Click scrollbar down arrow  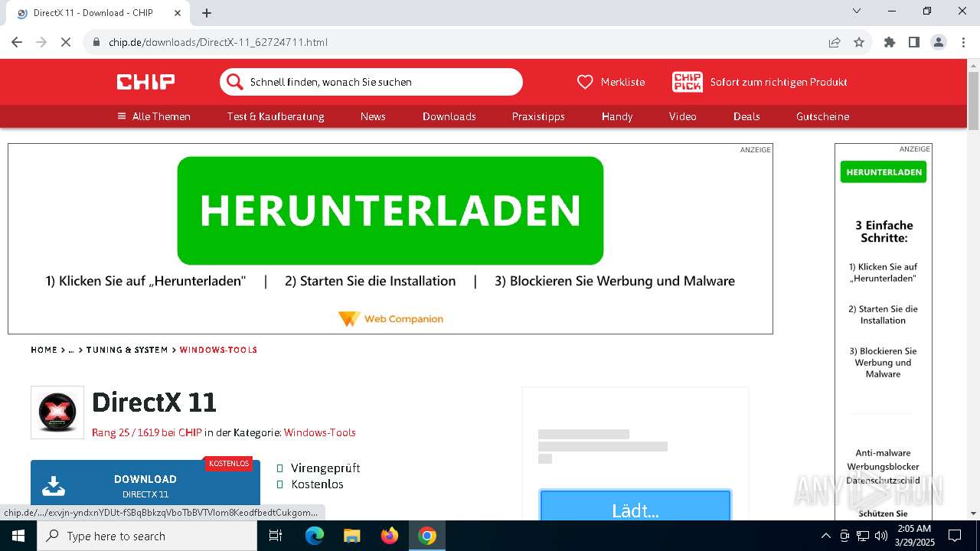[973, 514]
